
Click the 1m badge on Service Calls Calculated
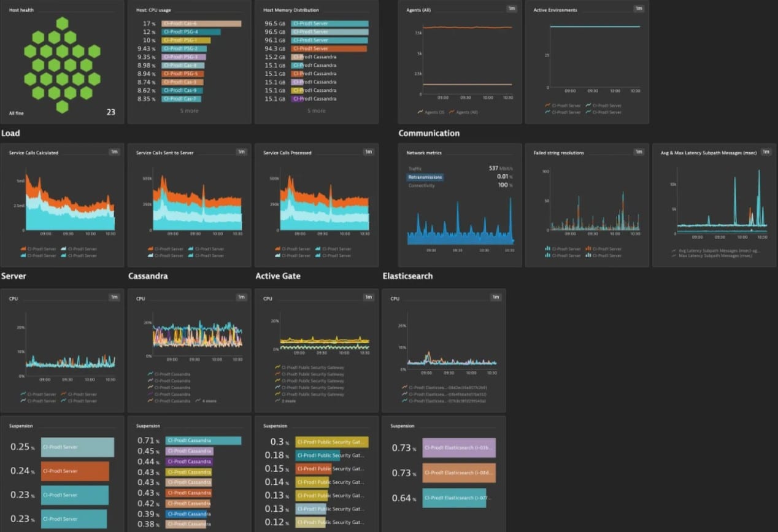click(x=114, y=152)
